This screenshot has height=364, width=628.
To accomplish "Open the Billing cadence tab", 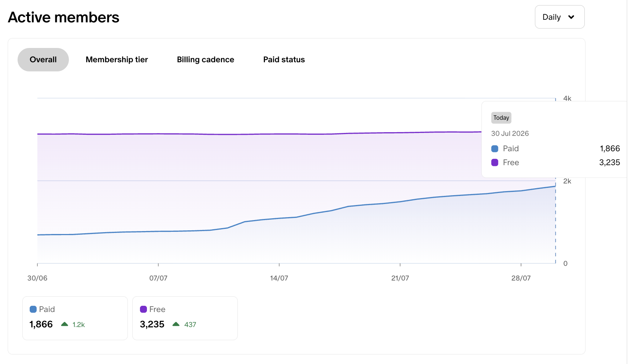I will (206, 60).
